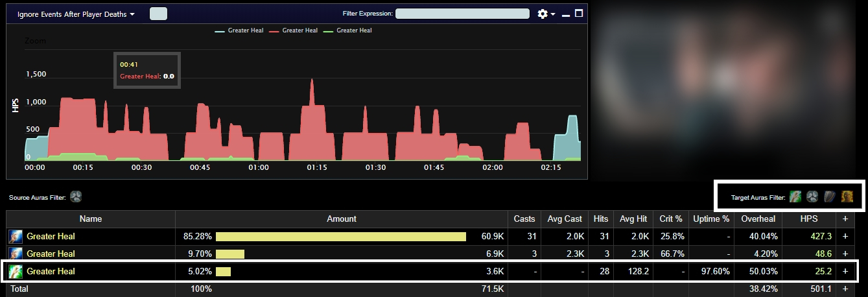This screenshot has height=297, width=868.
Task: Click the plus column header in the table
Action: [845, 219]
